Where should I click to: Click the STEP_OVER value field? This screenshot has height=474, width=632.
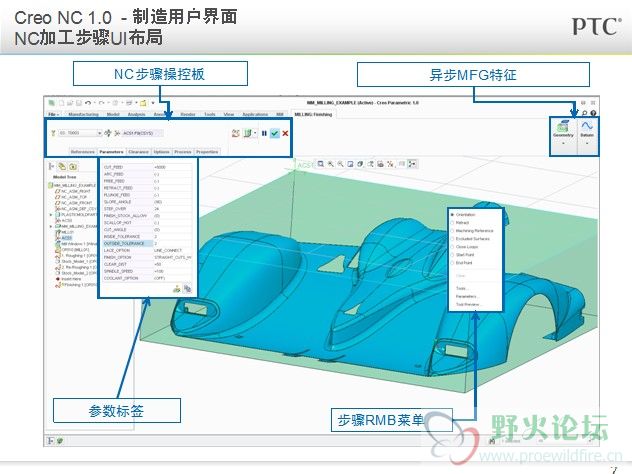[172, 209]
